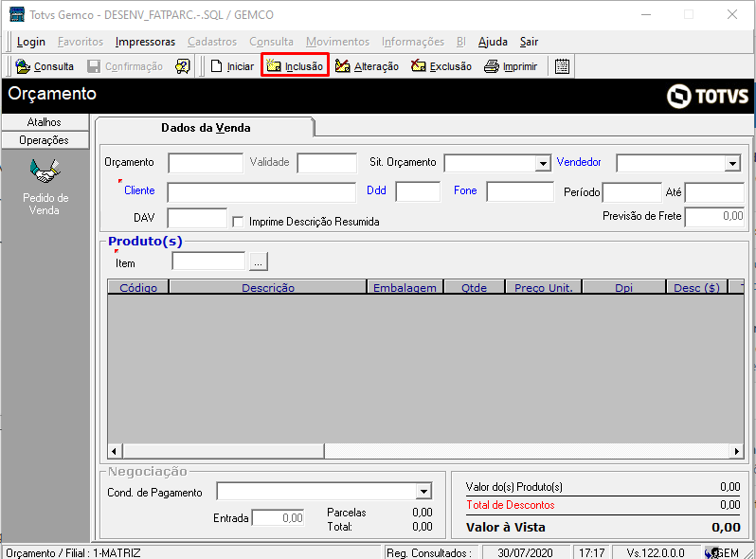Expand Cond. de Pagamento combo box
This screenshot has width=756, height=559.
423,492
